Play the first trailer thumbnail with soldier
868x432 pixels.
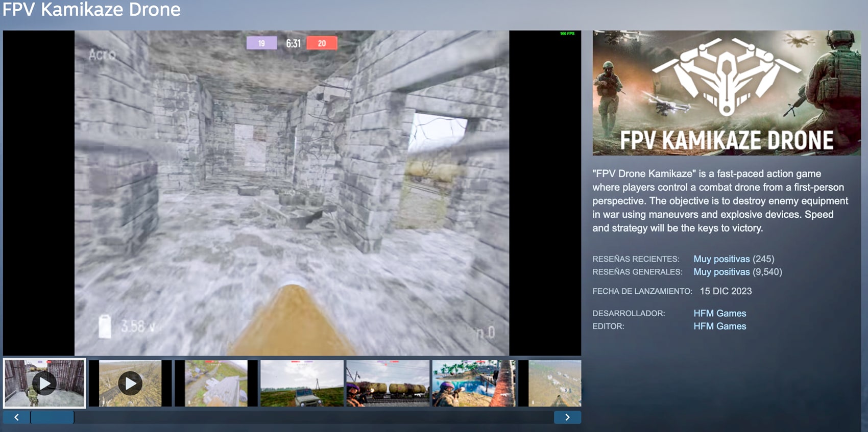[44, 383]
